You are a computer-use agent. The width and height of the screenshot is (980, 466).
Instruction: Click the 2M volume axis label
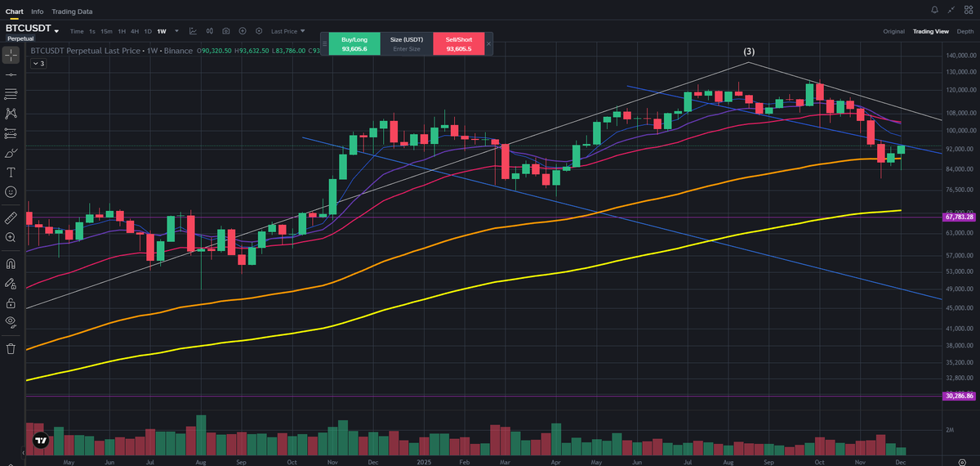coord(950,429)
